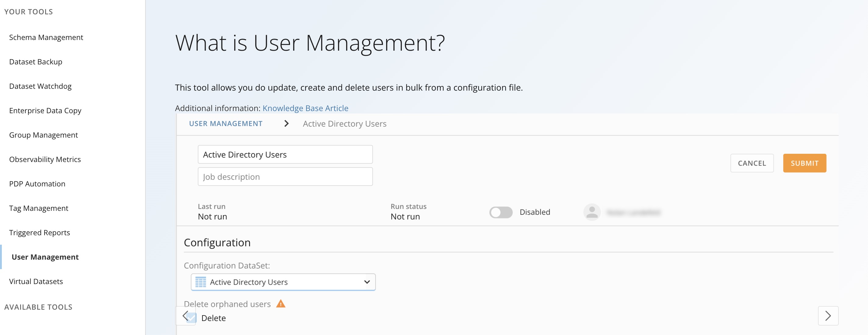Go to previous slide with left arrow
Viewport: 868px width, 335px height.
(x=185, y=316)
